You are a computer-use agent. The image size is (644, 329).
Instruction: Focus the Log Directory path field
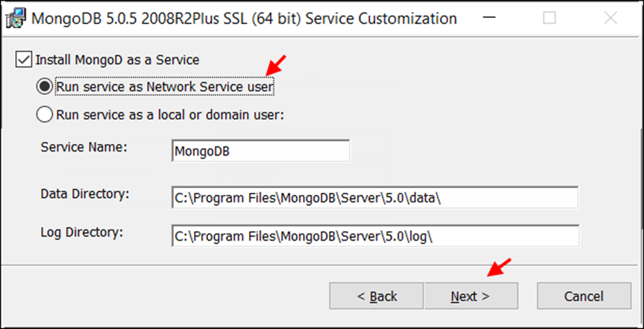tap(376, 236)
